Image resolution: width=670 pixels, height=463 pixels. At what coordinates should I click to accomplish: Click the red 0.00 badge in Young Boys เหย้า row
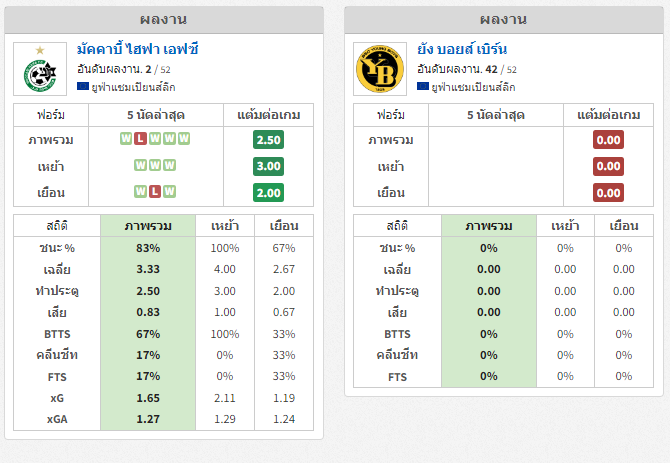click(x=608, y=166)
